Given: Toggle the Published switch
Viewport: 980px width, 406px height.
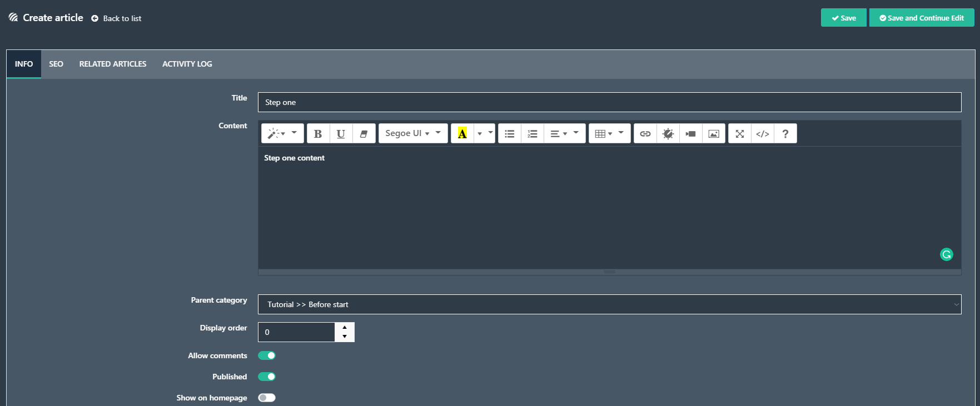Looking at the screenshot, I should (x=267, y=377).
